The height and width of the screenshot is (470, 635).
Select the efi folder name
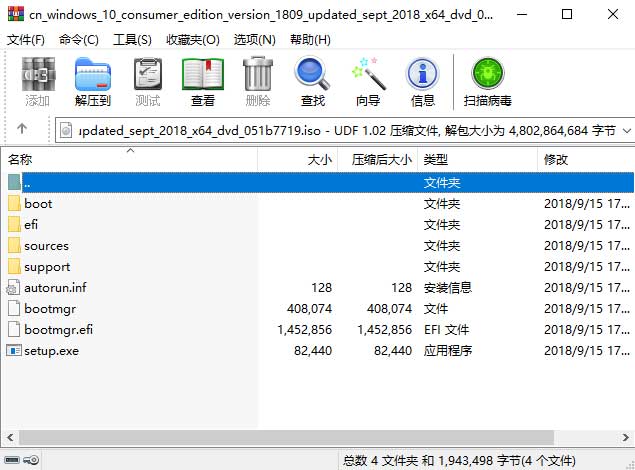click(31, 224)
